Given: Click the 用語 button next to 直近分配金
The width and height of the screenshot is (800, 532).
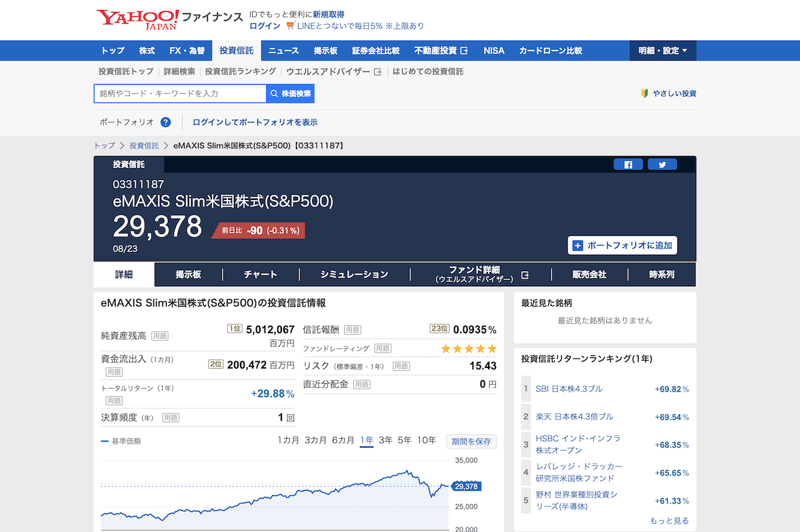Looking at the screenshot, I should click(361, 384).
